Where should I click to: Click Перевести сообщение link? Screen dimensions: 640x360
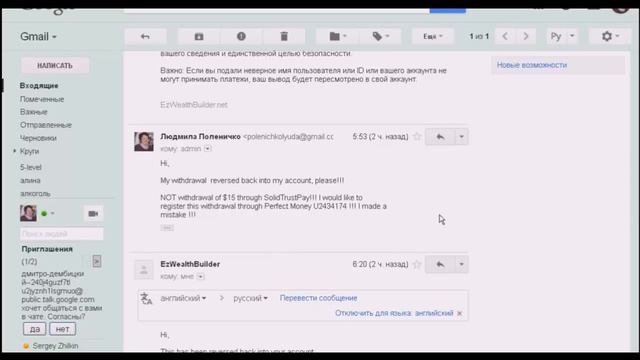click(318, 298)
